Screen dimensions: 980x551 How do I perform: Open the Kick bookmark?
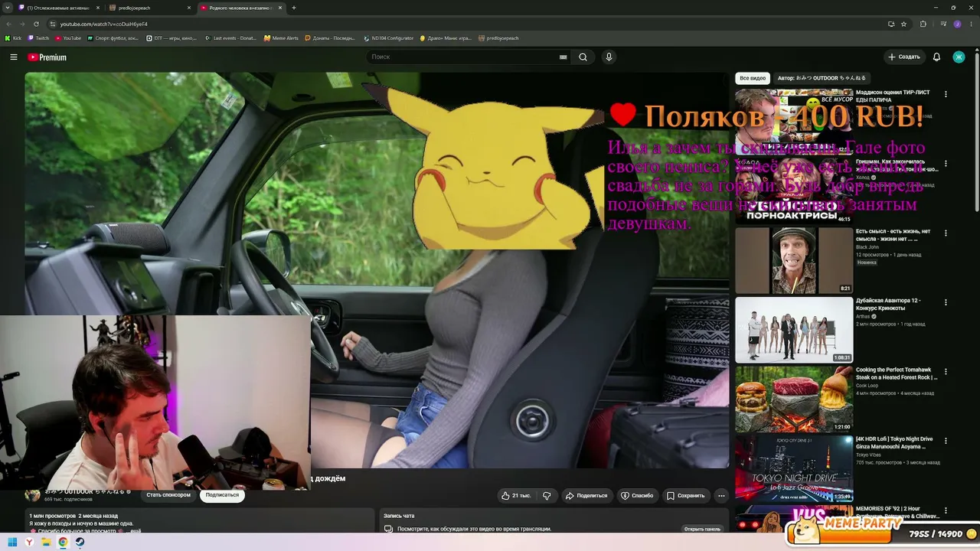(x=14, y=38)
